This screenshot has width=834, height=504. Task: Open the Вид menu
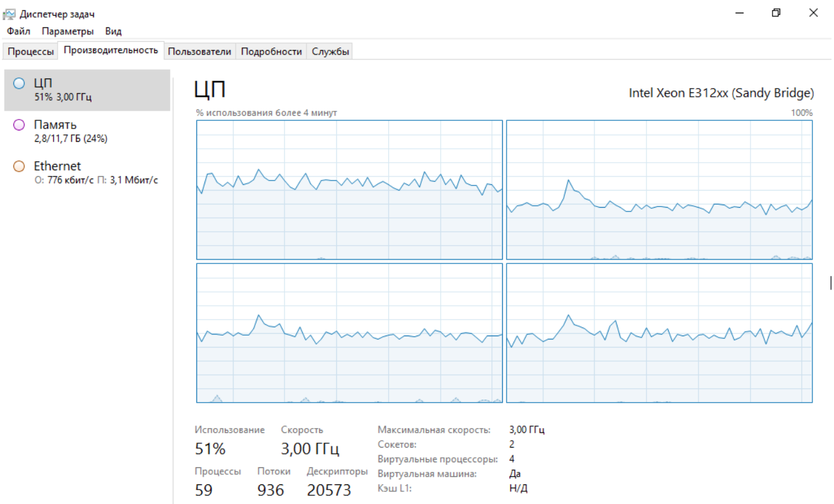pyautogui.click(x=113, y=31)
